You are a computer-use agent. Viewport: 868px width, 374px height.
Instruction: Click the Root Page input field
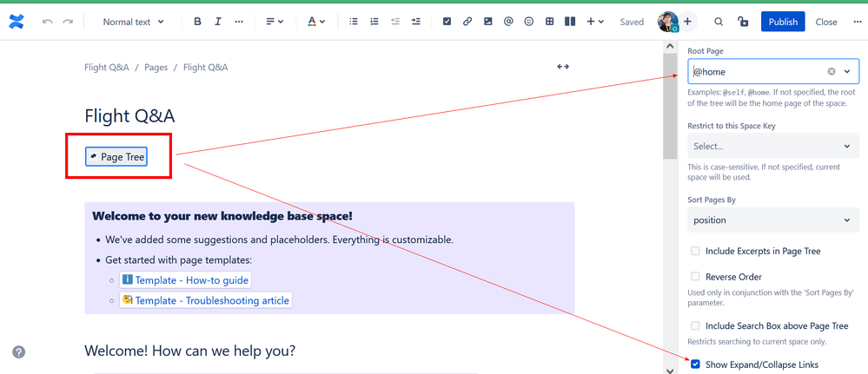pyautogui.click(x=773, y=71)
